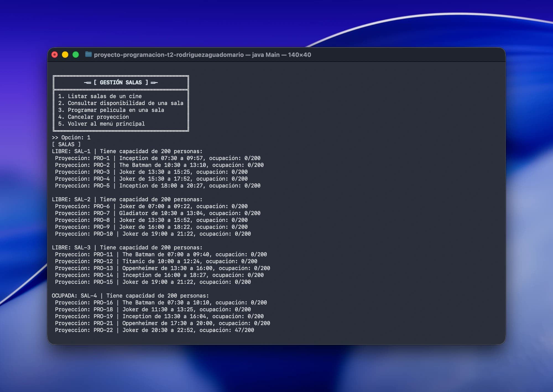Click the PRO-16 The Batman projection line
The height and width of the screenshot is (392, 553).
click(x=161, y=303)
